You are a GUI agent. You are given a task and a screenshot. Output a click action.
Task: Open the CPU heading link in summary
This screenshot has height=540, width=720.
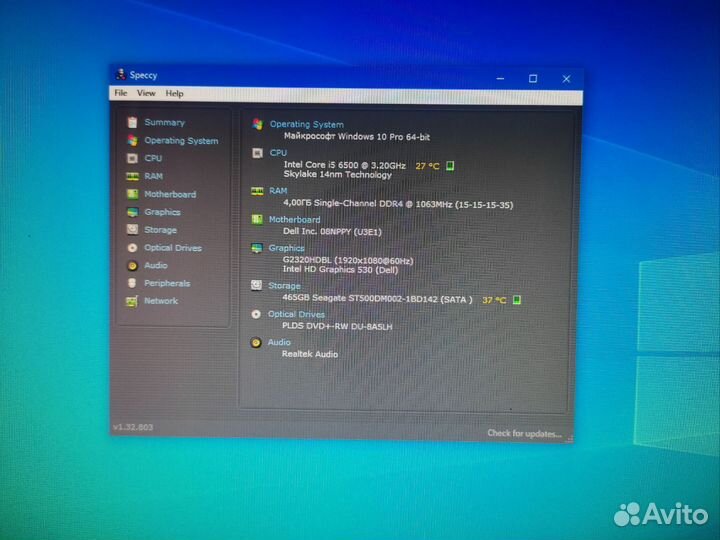point(278,153)
